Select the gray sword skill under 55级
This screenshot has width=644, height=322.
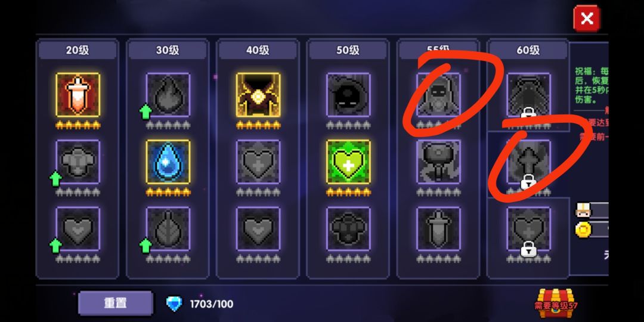pos(438,228)
